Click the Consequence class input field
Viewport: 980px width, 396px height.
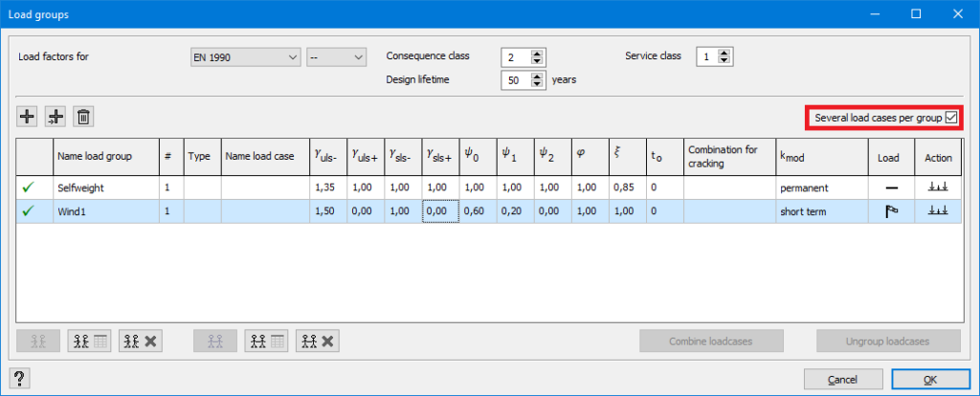tap(516, 57)
